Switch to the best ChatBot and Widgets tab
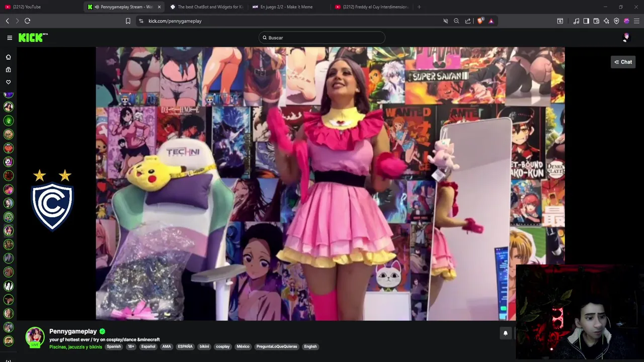The width and height of the screenshot is (644, 362). [206, 7]
